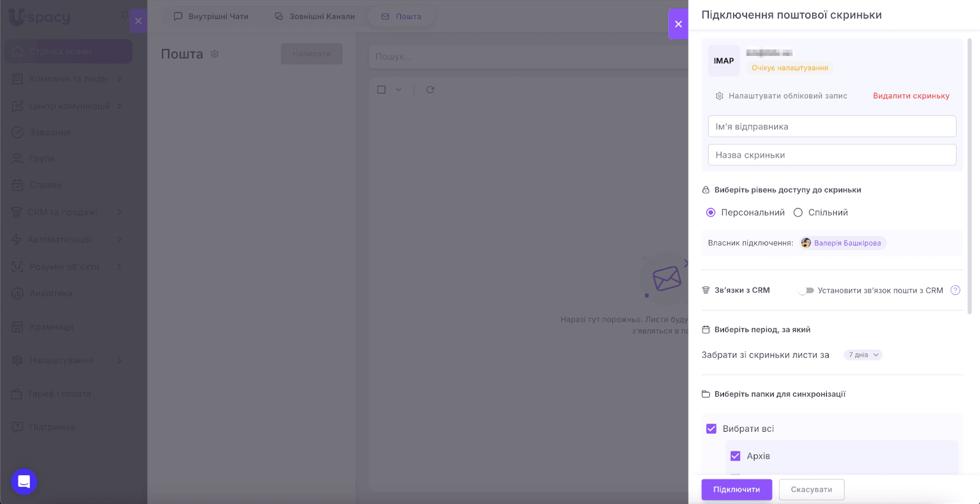Click the Крамниця store icon
Viewport: 980px width, 504px height.
tap(18, 327)
